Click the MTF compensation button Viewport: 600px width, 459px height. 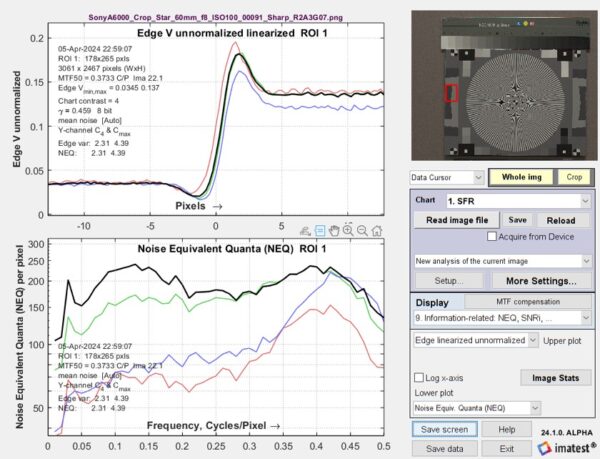tap(528, 302)
